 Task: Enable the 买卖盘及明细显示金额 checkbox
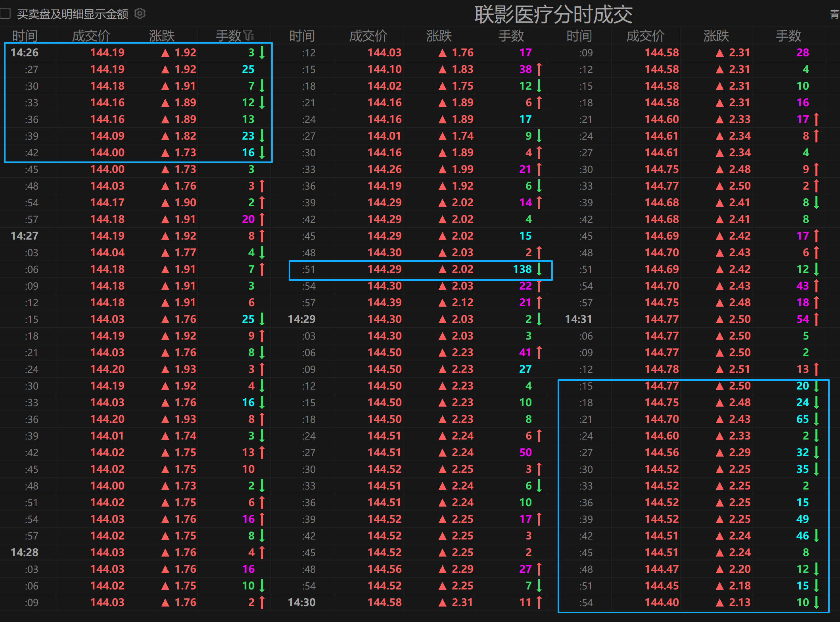(x=6, y=14)
